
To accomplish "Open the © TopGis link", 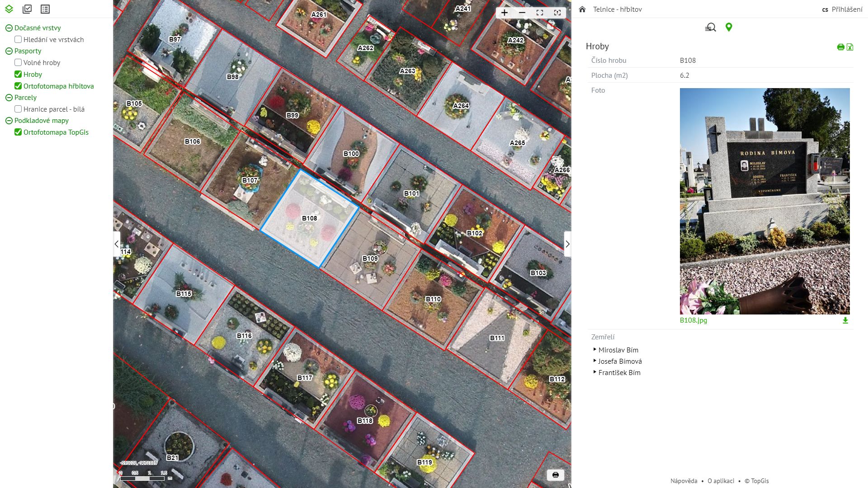I will [757, 481].
